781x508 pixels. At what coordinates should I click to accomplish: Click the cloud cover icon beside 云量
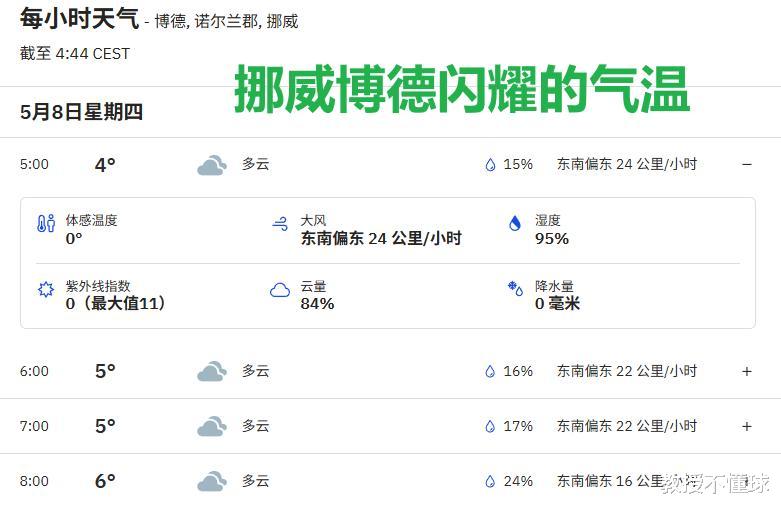point(280,290)
